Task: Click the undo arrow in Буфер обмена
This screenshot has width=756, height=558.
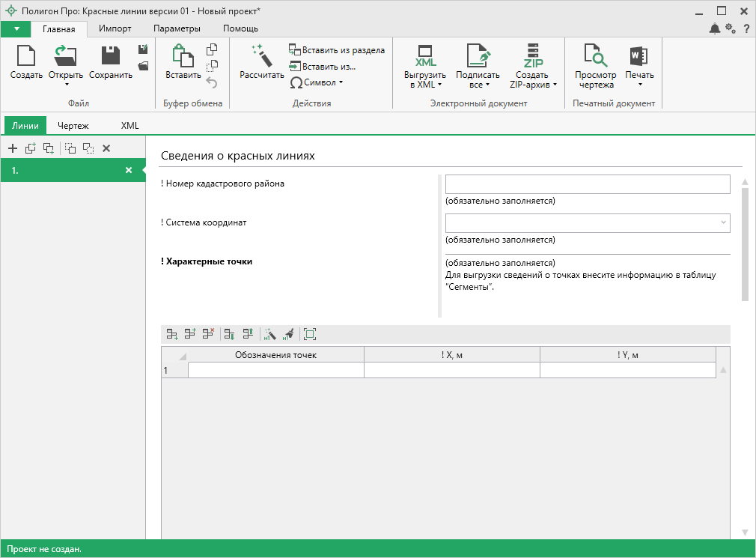Action: coord(212,82)
